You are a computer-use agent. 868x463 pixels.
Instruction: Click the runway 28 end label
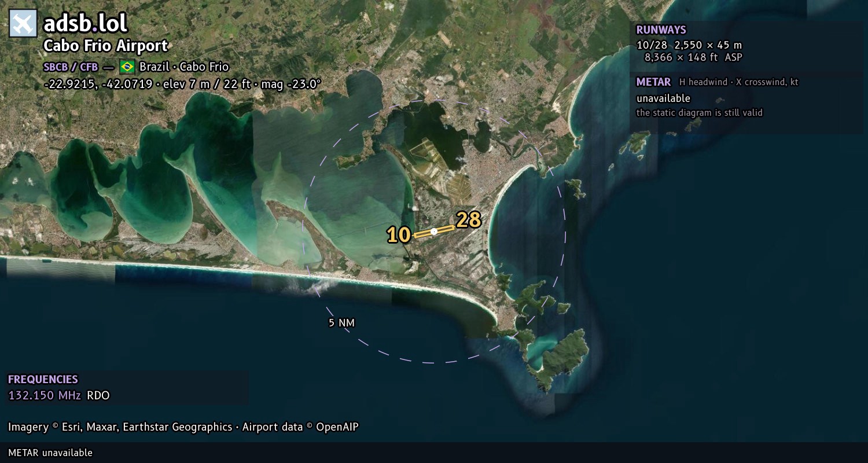pos(469,220)
